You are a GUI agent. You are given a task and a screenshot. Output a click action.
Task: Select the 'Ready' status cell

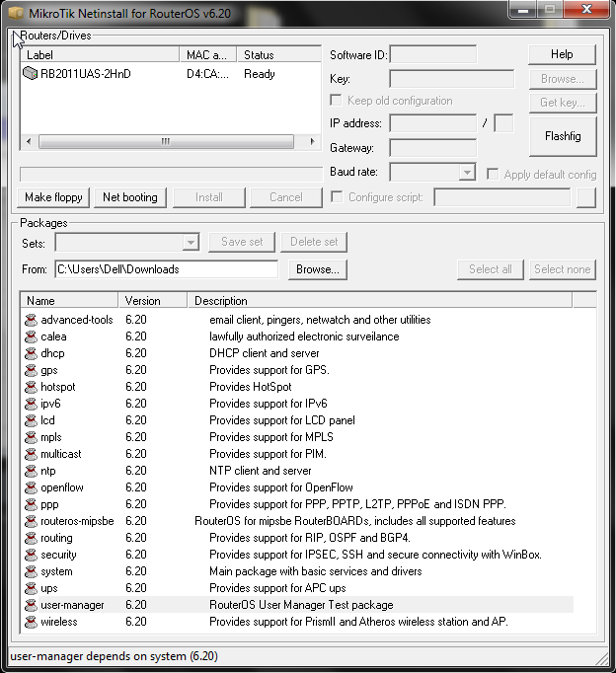[x=260, y=74]
